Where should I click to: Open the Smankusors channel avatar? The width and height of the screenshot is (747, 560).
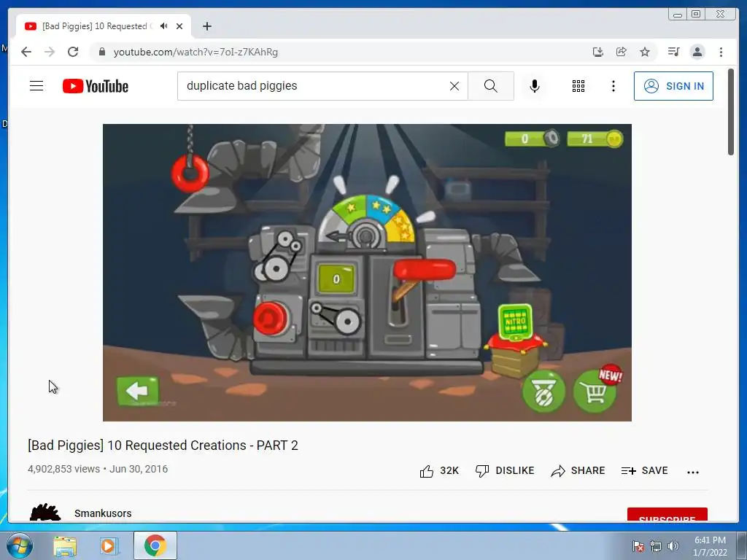click(45, 513)
